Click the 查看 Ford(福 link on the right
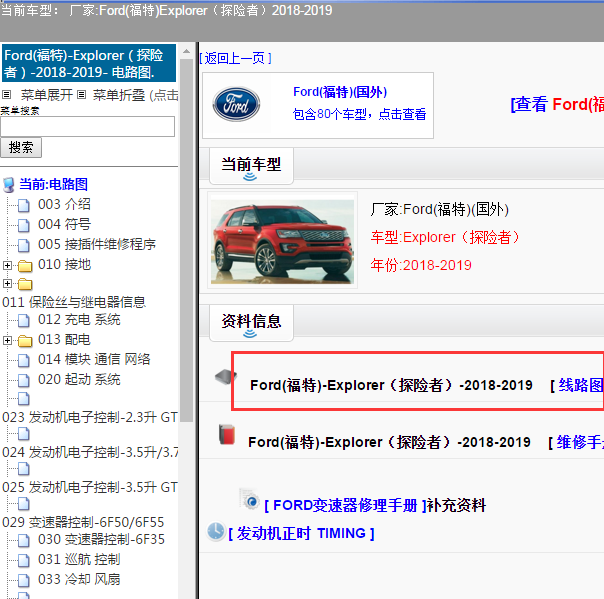The width and height of the screenshot is (604, 599). click(x=557, y=104)
